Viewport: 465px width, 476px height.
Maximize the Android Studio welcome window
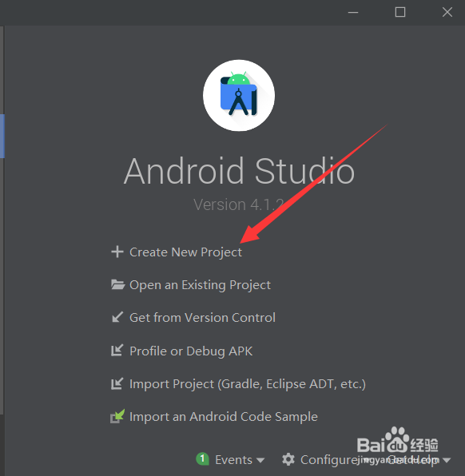pyautogui.click(x=400, y=13)
